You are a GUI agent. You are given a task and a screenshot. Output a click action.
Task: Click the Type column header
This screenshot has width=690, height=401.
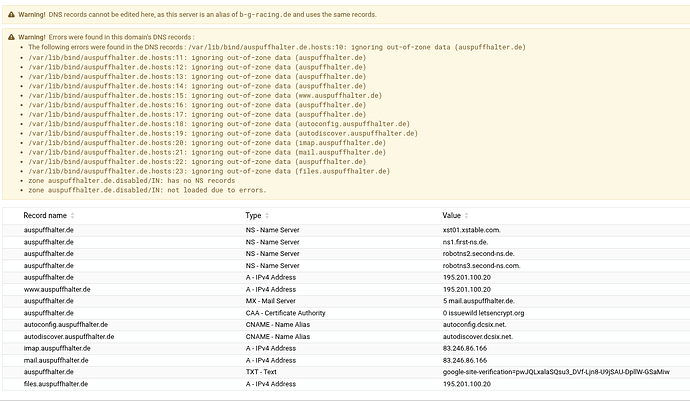[253, 215]
